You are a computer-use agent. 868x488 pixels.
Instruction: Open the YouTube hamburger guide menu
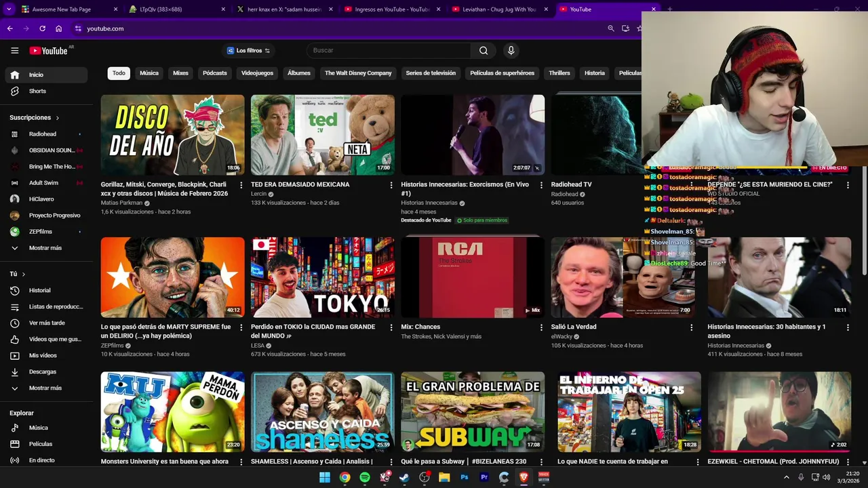(14, 50)
